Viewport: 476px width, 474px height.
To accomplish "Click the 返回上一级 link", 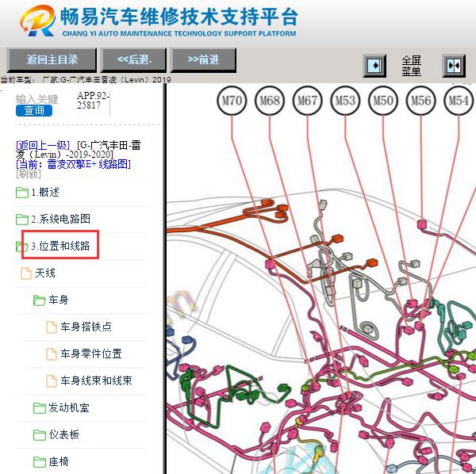I will point(43,145).
